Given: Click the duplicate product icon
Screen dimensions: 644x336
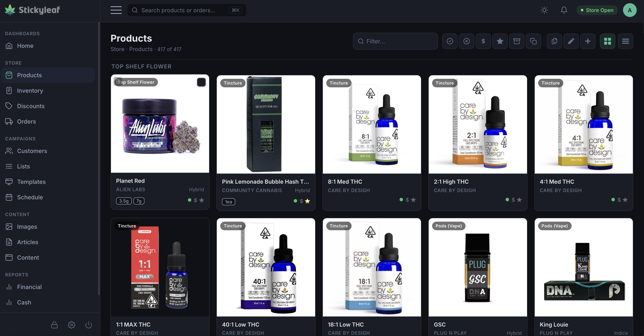Looking at the screenshot, I should (x=533, y=41).
